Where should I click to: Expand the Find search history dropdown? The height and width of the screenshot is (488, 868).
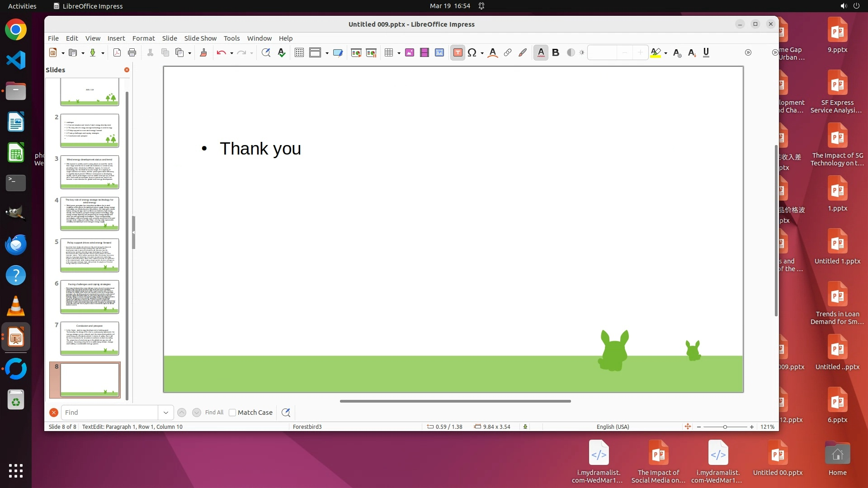click(x=165, y=413)
